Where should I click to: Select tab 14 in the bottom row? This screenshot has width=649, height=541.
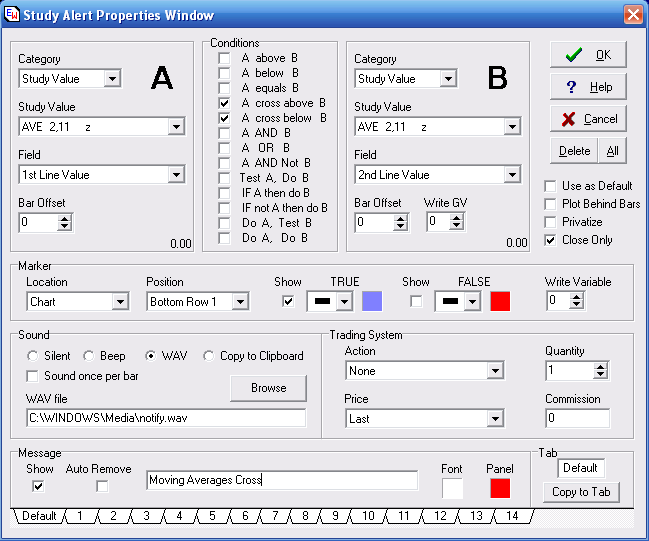click(512, 516)
